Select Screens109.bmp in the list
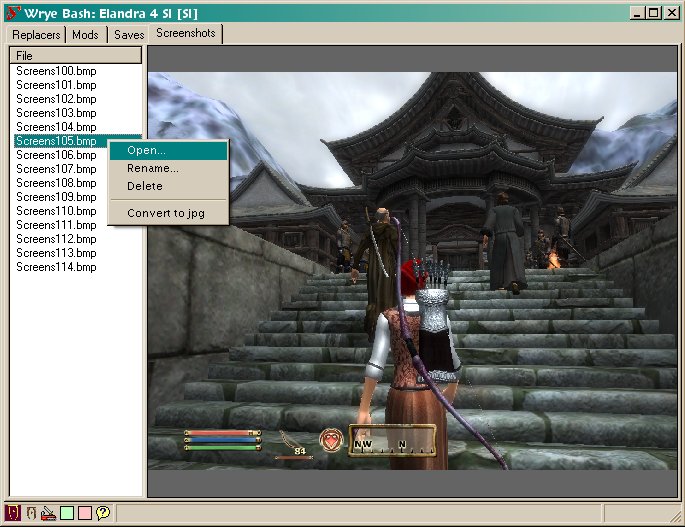This screenshot has width=685, height=527. click(x=56, y=197)
